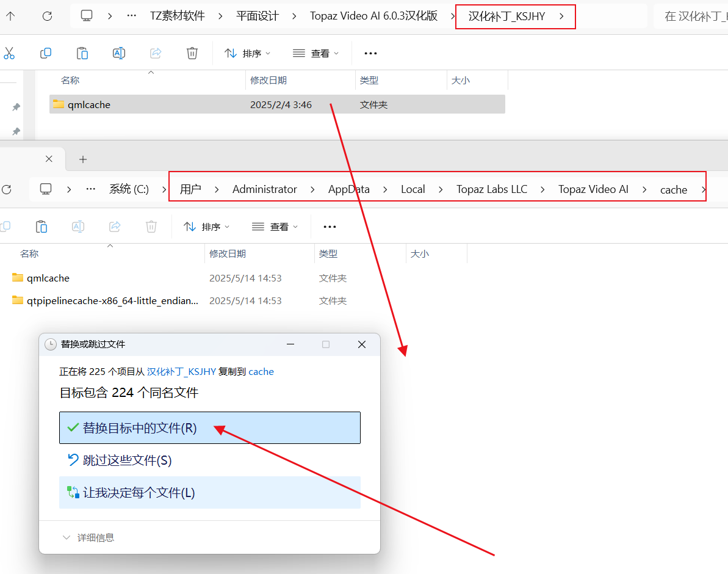Sort by 修改日期 column in cache window

coord(228,254)
